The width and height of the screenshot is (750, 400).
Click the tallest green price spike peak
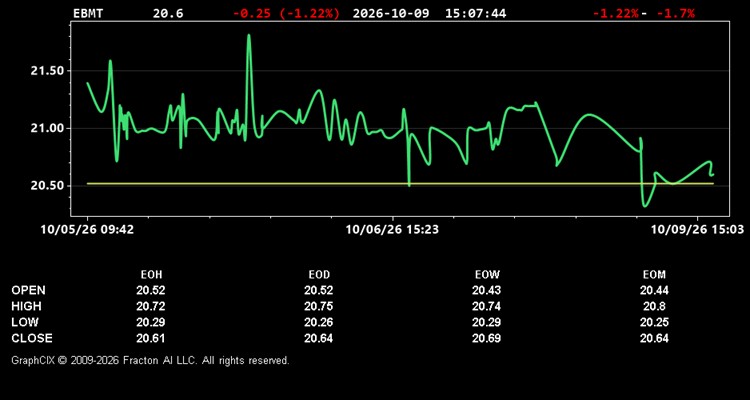(249, 35)
